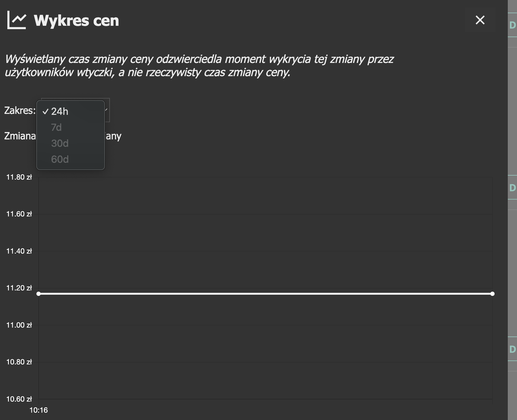
Task: Click the 10:16 time axis label
Action: click(x=39, y=410)
